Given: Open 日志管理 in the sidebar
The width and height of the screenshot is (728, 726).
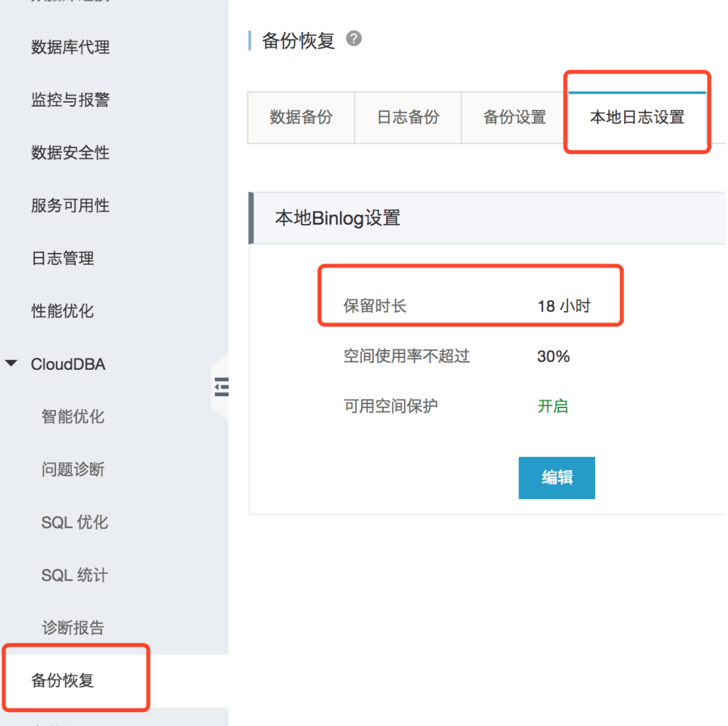Looking at the screenshot, I should [x=63, y=259].
